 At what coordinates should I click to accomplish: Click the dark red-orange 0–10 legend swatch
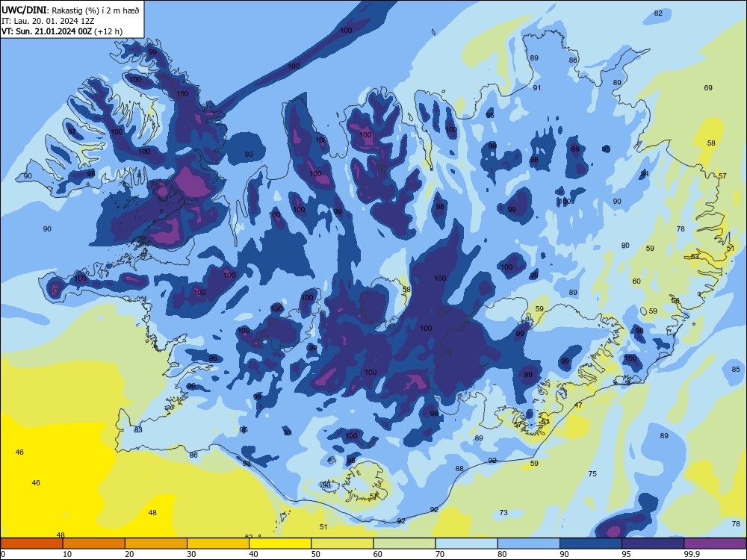[31, 544]
